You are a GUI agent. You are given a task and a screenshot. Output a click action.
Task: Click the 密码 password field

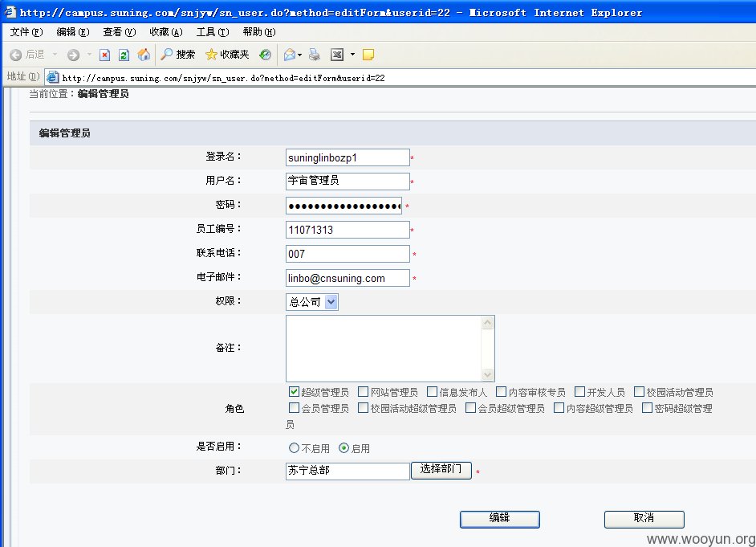tap(343, 206)
